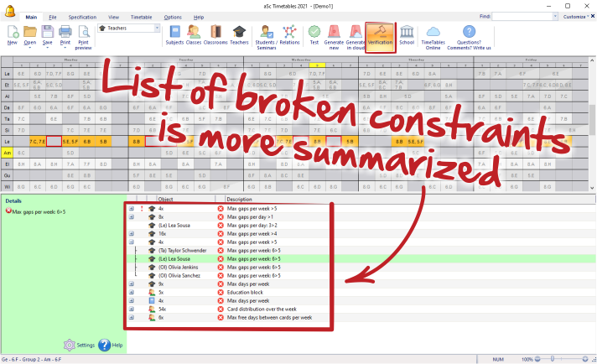Click Questions? Comments? Write us
The image size is (597, 364).
(469, 38)
